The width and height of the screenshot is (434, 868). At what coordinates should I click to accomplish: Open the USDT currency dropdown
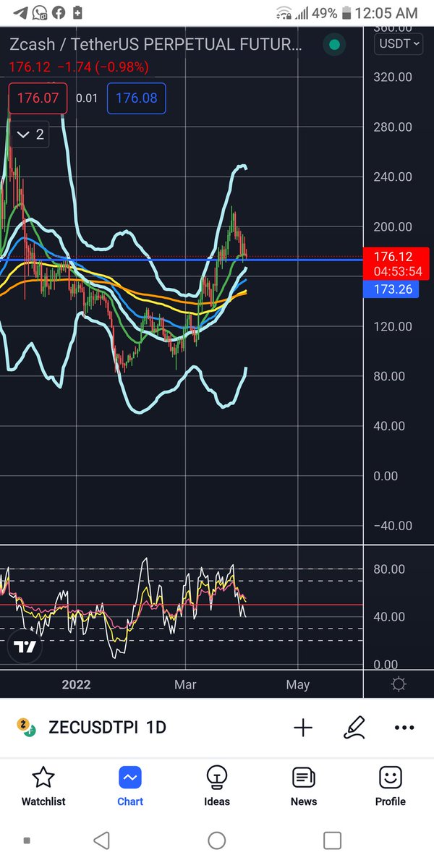coord(400,43)
